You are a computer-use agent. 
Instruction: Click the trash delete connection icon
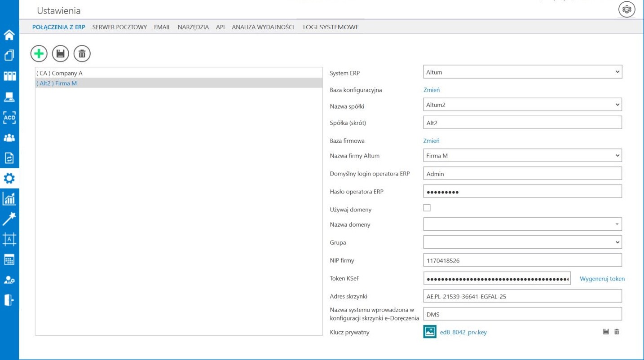point(82,54)
